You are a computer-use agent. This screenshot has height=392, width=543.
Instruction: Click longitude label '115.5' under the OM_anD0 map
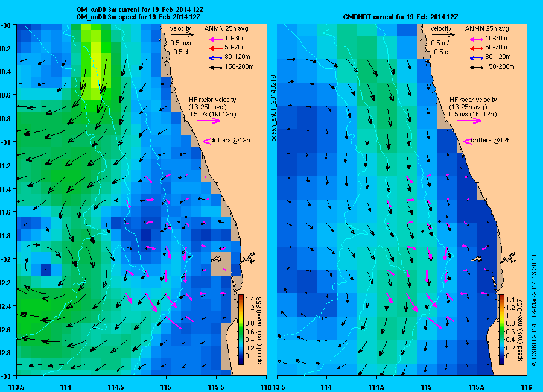pyautogui.click(x=216, y=387)
